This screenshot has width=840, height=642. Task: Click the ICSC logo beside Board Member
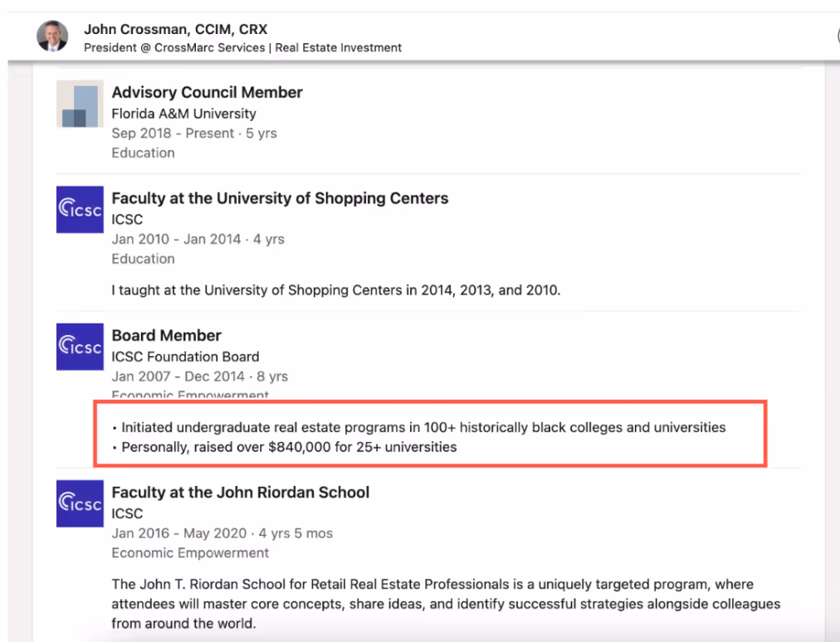click(80, 347)
